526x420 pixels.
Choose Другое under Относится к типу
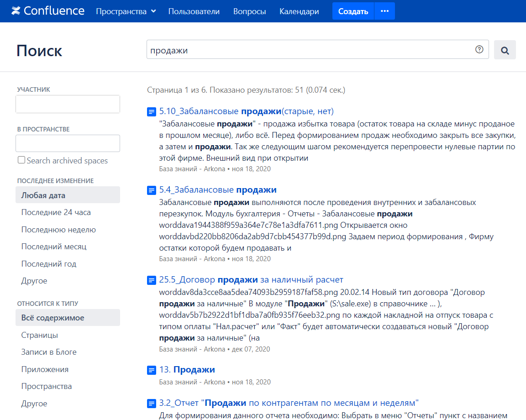pyautogui.click(x=34, y=403)
